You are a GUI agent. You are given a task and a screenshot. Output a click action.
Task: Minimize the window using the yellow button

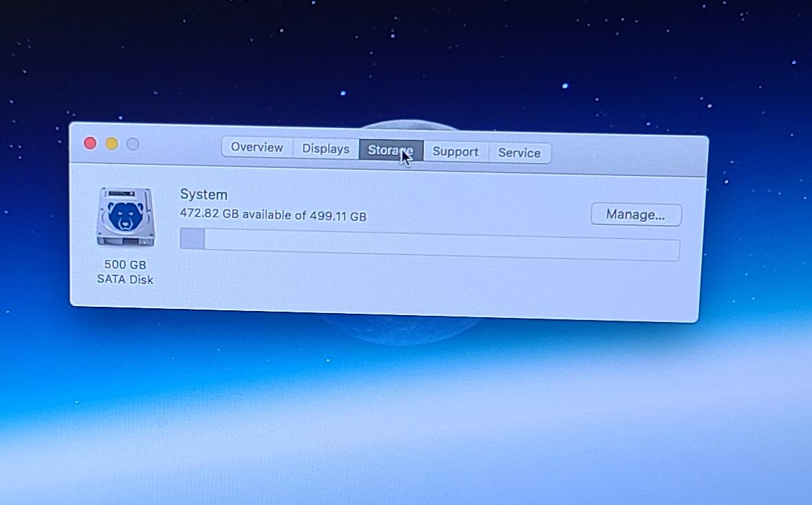111,143
